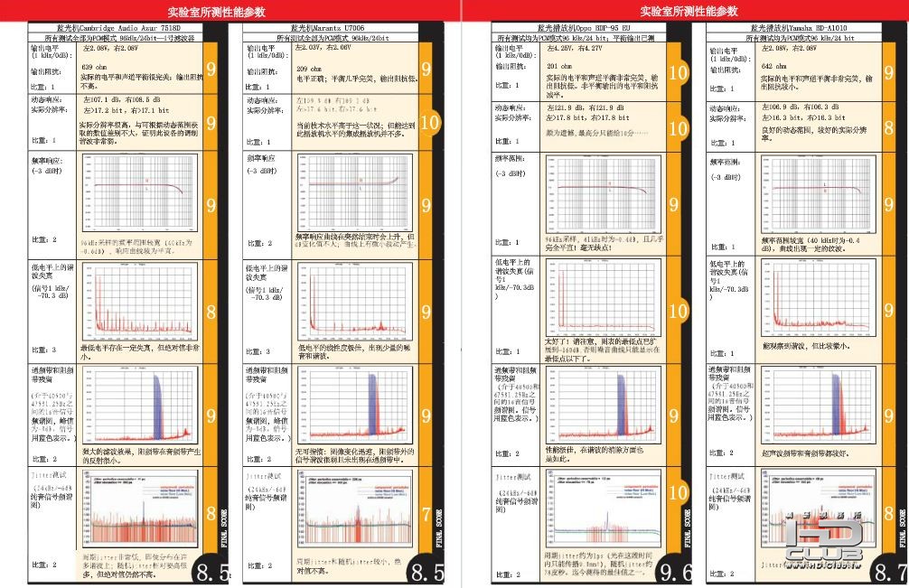Click the score 8 in Cambridge Audio jitter row

pyautogui.click(x=211, y=514)
